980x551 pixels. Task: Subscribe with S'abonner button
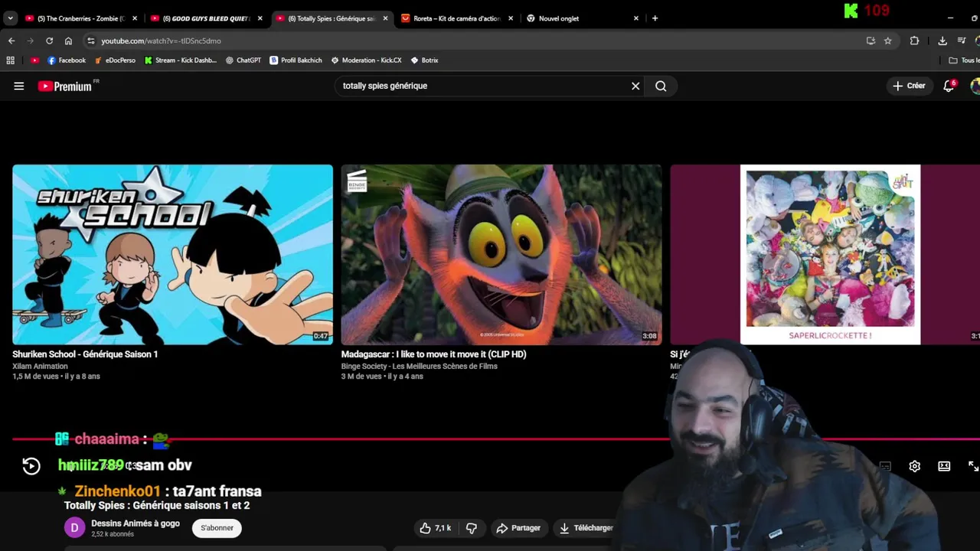(x=217, y=528)
